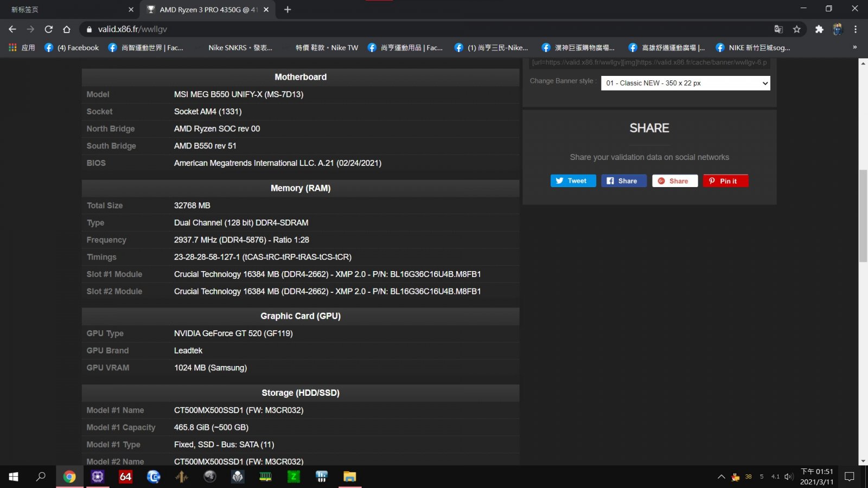868x488 pixels.
Task: Bookmark this page with star icon
Action: coord(796,29)
